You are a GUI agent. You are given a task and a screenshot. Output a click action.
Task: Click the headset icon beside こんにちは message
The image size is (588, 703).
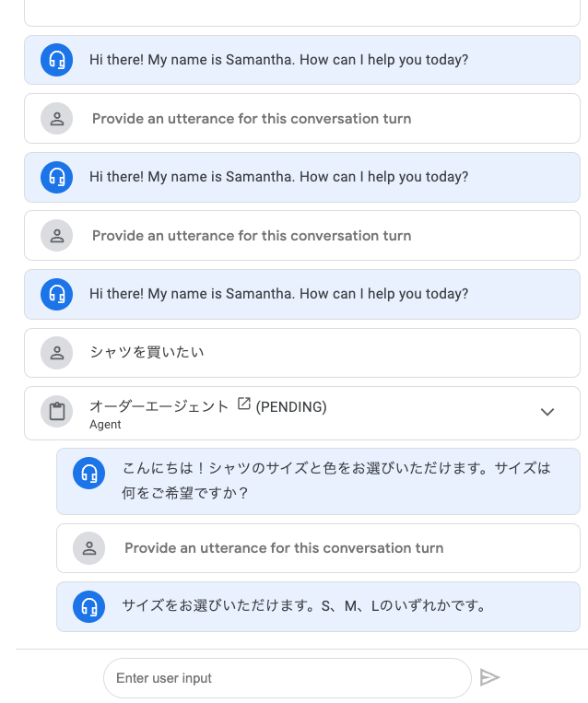coord(88,473)
